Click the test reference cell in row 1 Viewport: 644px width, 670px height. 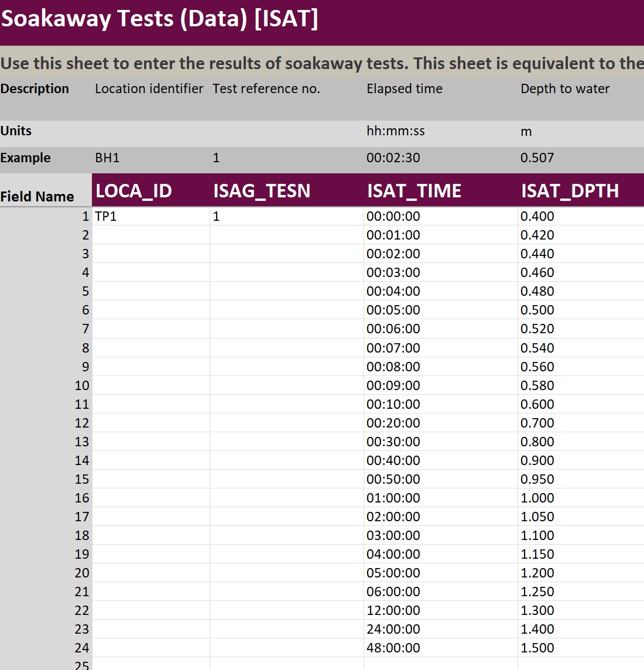[286, 216]
